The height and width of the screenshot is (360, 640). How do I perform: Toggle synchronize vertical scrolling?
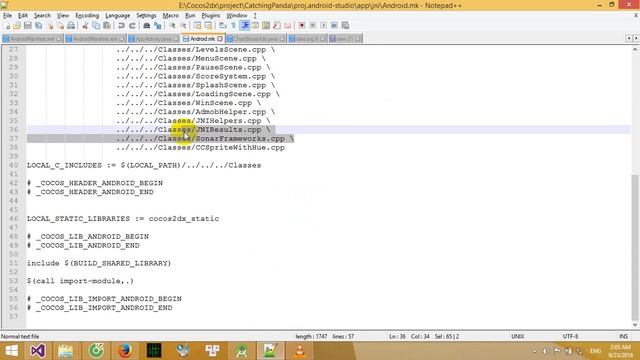click(198, 26)
